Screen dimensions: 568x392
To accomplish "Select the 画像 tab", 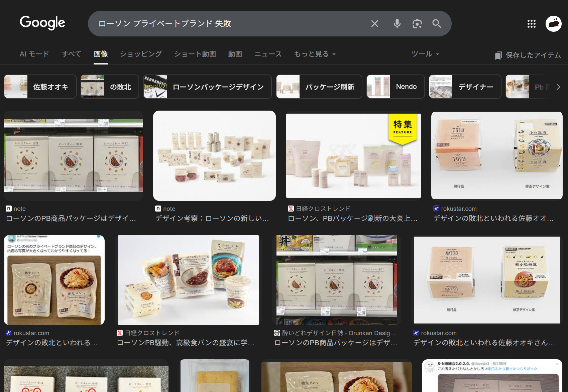I will (x=101, y=54).
